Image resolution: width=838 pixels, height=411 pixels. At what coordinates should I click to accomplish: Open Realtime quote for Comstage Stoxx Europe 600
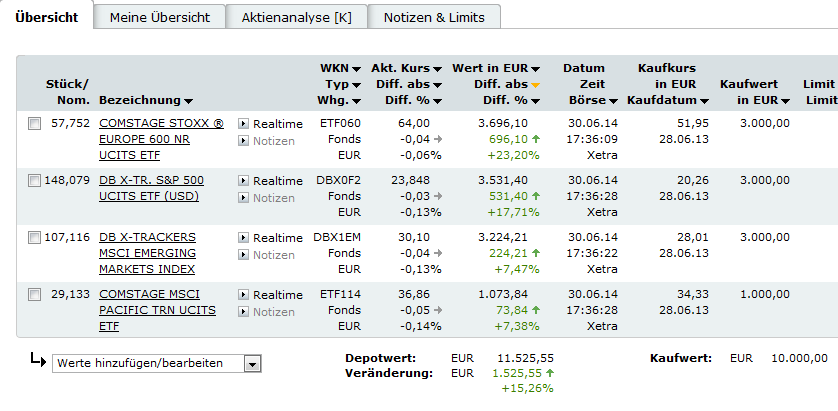(270, 123)
